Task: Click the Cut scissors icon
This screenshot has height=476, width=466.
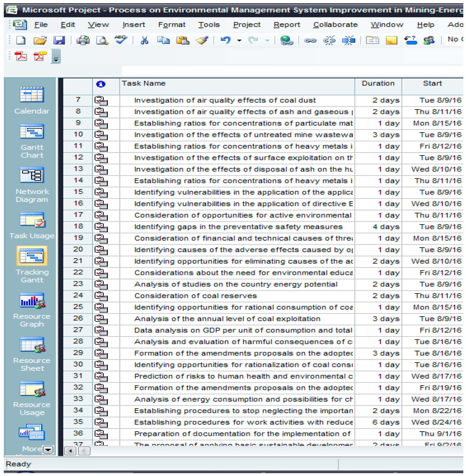Action: point(144,40)
